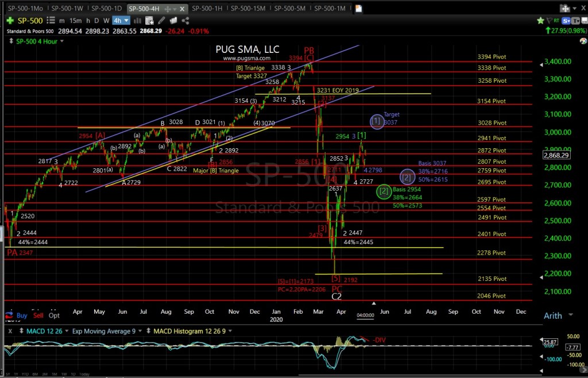Image resolution: width=588 pixels, height=378 pixels.
Task: Select the Today range button
Action: [84, 374]
